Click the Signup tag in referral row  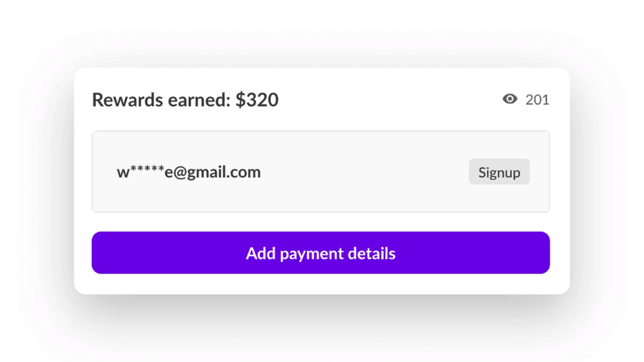coord(499,172)
